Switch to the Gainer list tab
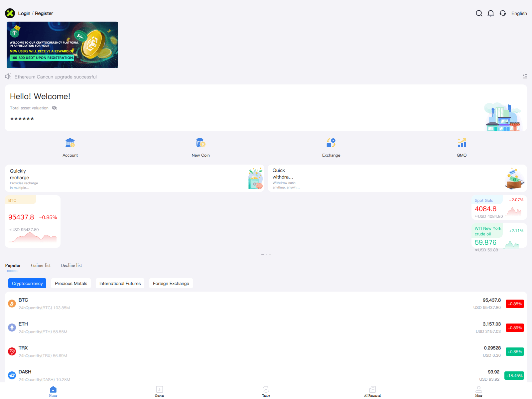 click(41, 265)
